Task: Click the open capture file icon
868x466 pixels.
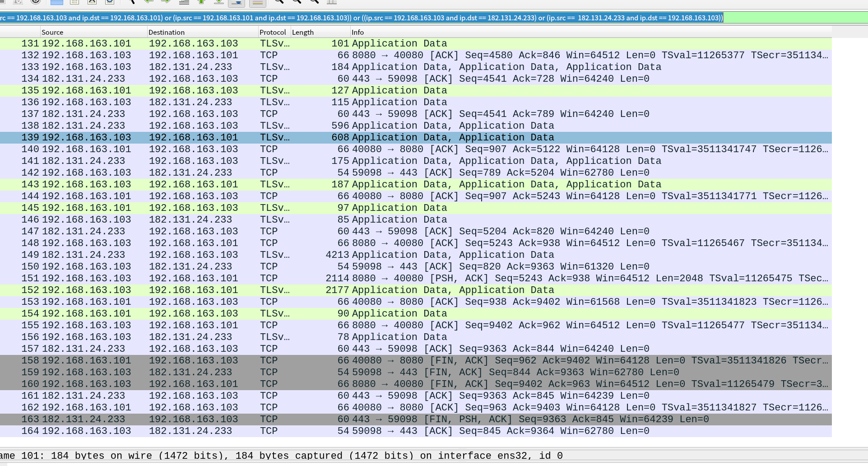Action: (57, 2)
